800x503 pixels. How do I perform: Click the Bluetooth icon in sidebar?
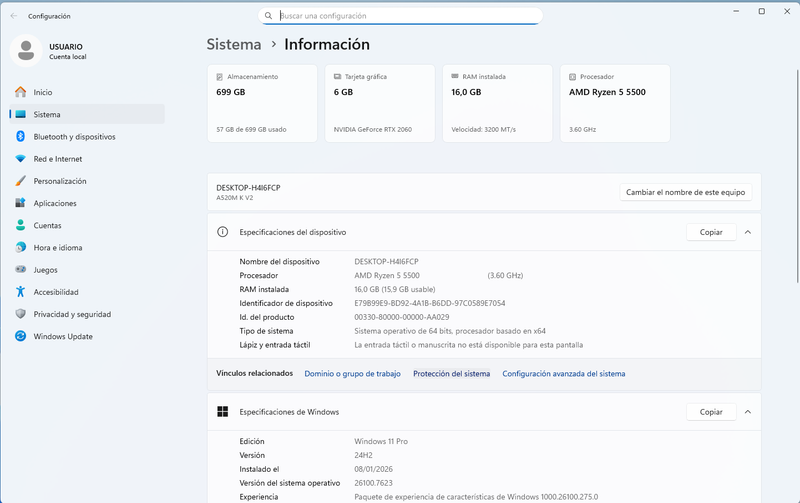pos(20,136)
